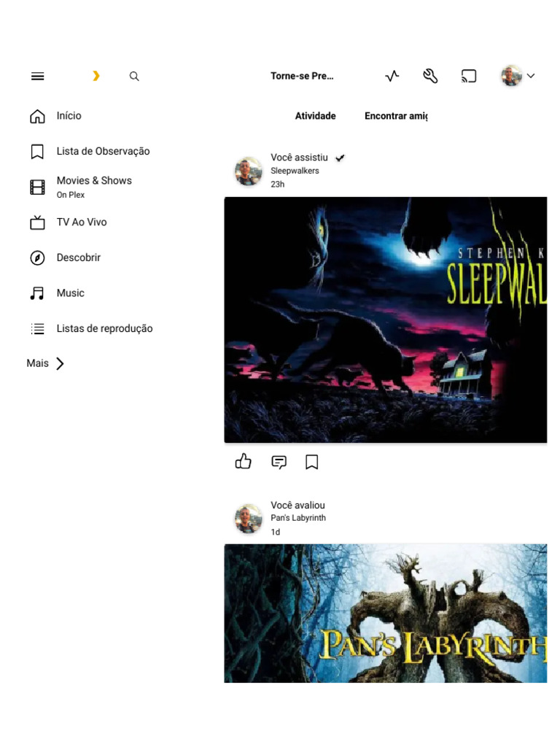Screen dimensions: 560x747
Task: Like the Sleepwalkers activity post
Action: 244,461
